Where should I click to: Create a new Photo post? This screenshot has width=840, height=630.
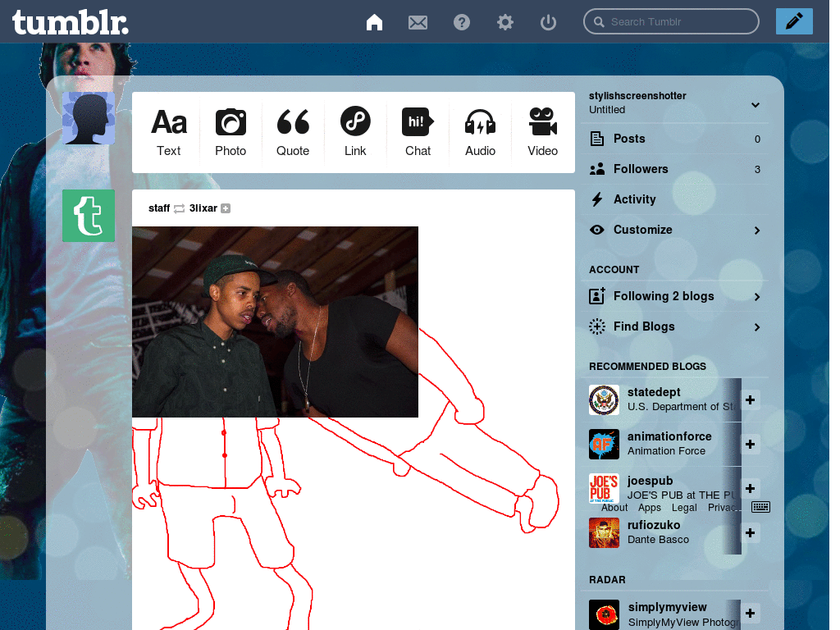coord(231,131)
